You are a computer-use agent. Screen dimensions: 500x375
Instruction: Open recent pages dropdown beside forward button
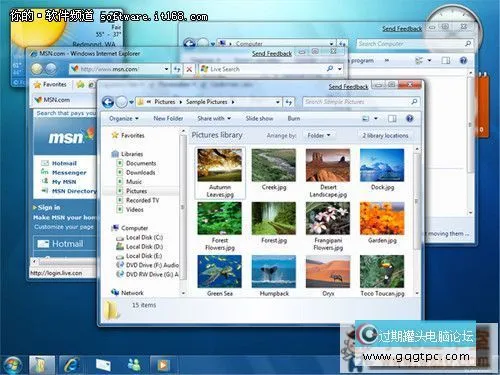132,102
